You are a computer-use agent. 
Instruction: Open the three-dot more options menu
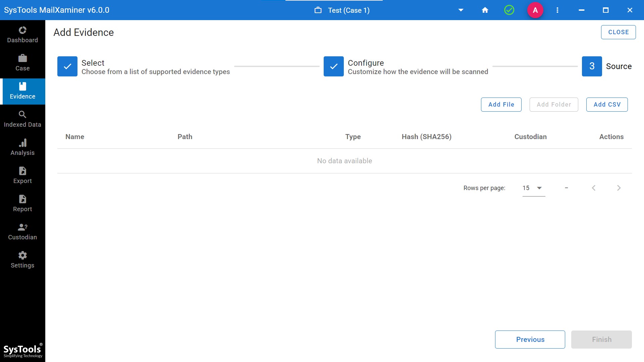pyautogui.click(x=557, y=10)
